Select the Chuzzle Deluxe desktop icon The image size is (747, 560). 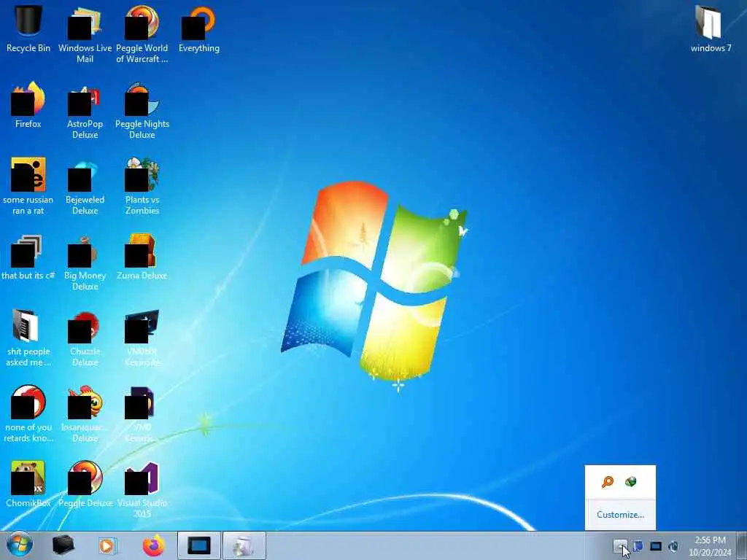85,337
